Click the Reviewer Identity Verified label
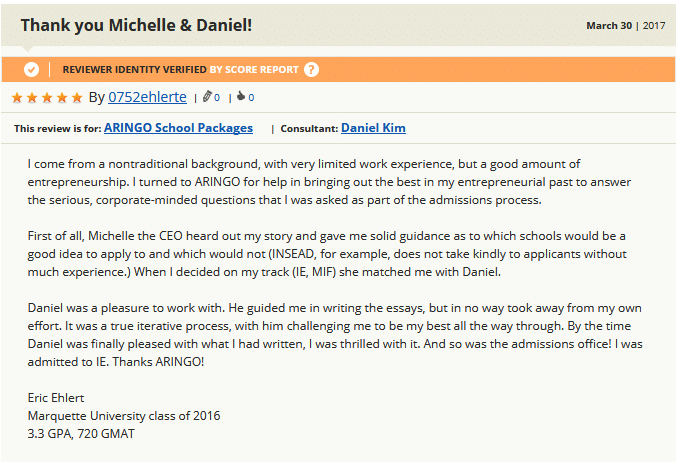The image size is (678, 462). click(x=134, y=70)
